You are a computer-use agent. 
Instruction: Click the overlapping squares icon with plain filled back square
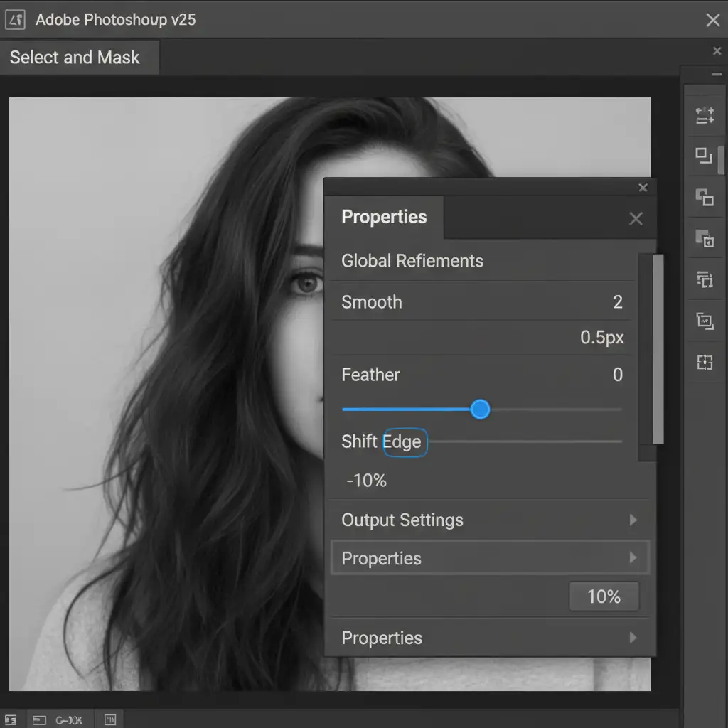click(x=704, y=198)
